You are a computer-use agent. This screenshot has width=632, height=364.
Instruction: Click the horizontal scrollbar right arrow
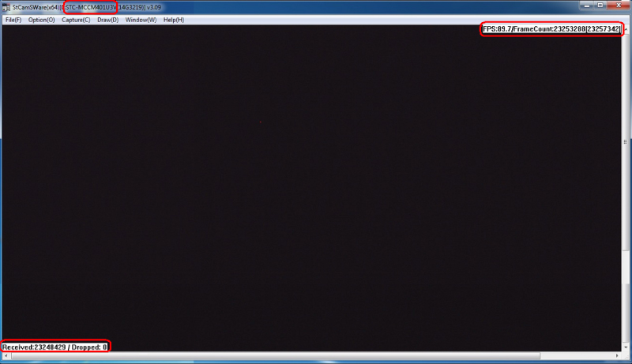[x=618, y=356]
